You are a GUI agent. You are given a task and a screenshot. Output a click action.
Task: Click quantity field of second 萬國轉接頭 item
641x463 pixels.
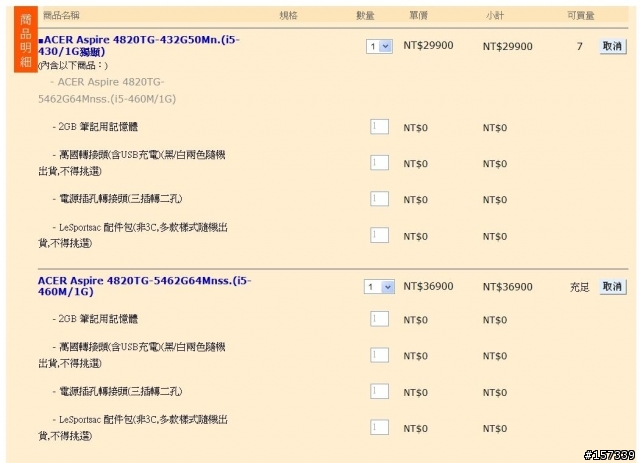coord(379,355)
